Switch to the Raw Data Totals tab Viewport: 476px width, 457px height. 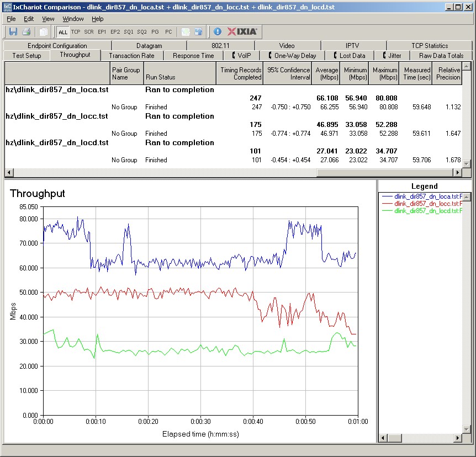tap(441, 56)
